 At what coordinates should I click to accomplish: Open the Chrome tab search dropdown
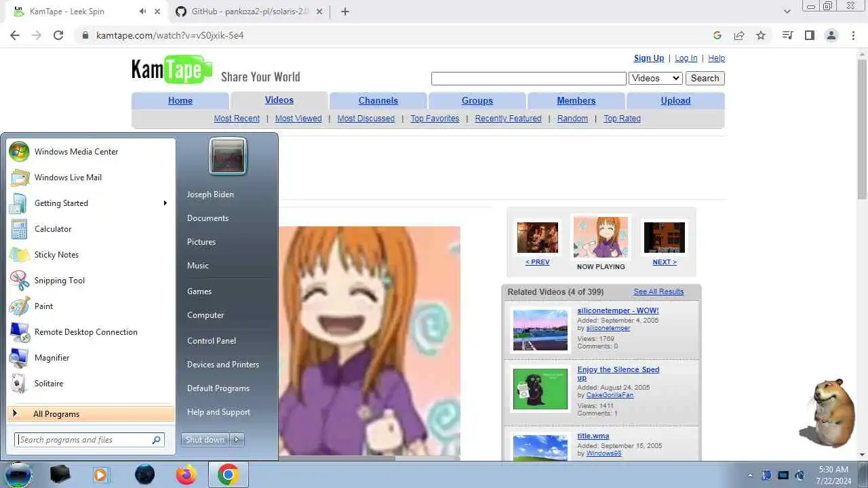click(x=787, y=12)
